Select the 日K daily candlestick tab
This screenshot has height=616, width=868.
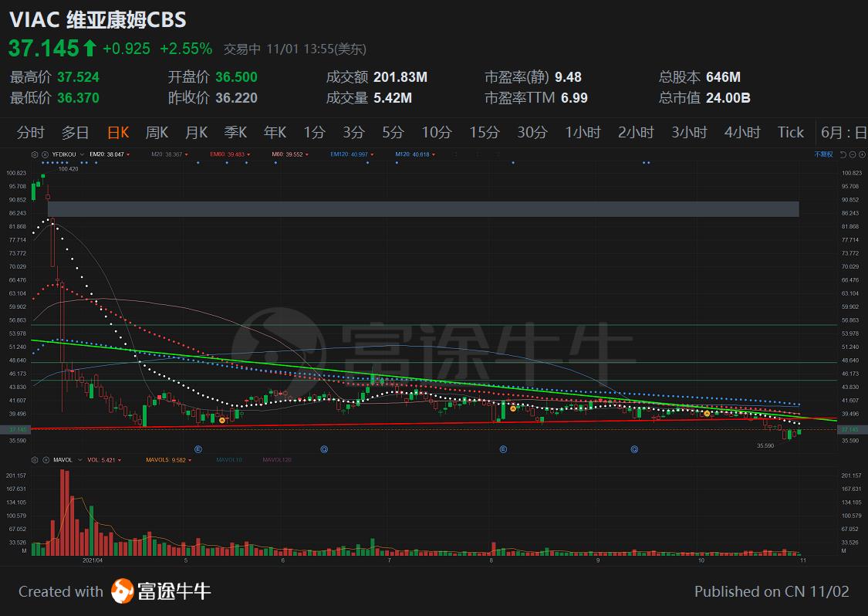[118, 133]
